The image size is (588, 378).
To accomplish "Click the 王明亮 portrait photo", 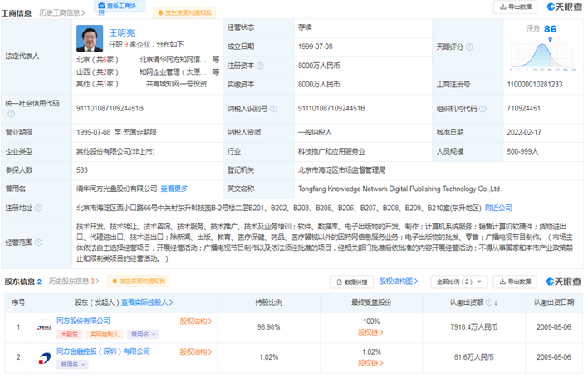I will click(x=90, y=38).
